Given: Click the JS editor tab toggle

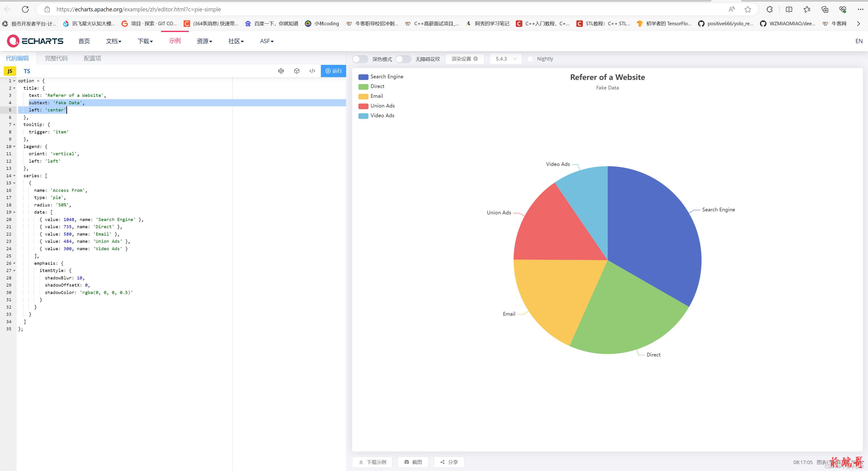Looking at the screenshot, I should [10, 71].
